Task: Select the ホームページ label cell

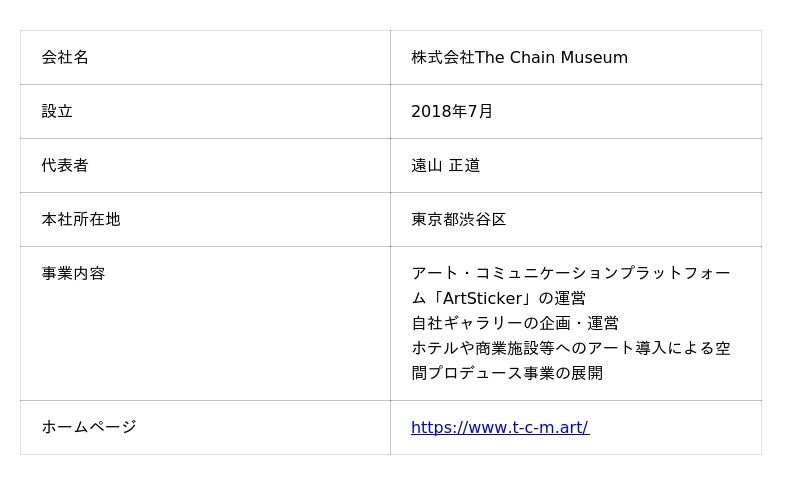Action: pos(89,428)
